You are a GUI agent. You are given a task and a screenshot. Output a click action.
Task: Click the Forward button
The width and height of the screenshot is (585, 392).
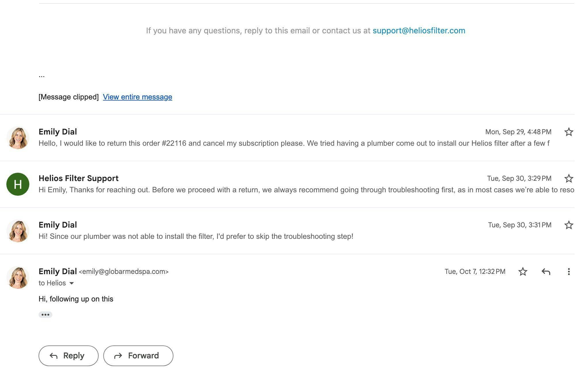pyautogui.click(x=138, y=356)
